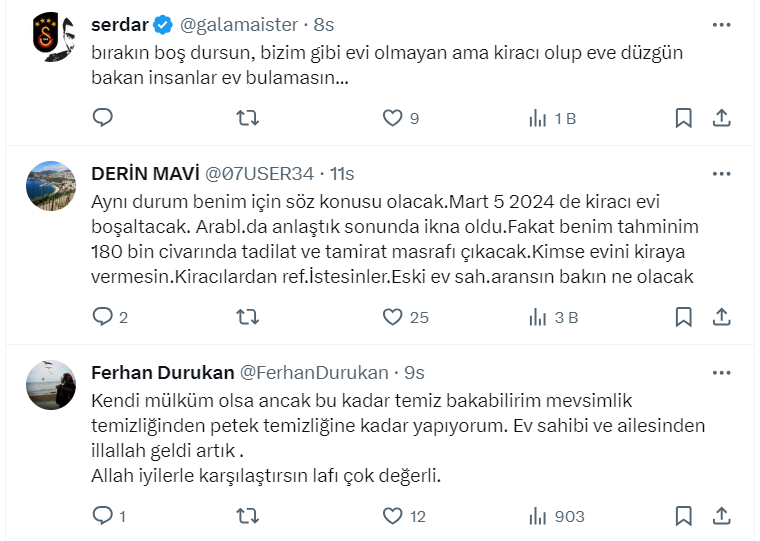Image resolution: width=760 pixels, height=541 pixels.
Task: Reply to Ferhan Durukan's tweet
Action: click(103, 516)
